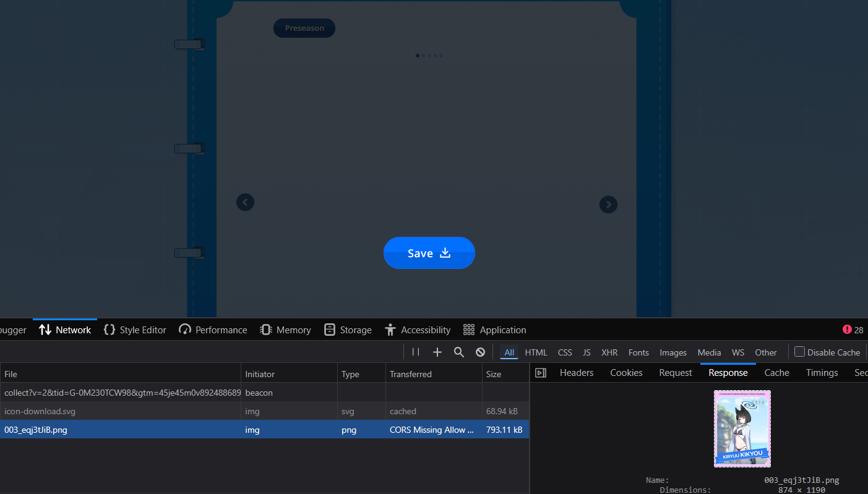Sort requests by the Transferred column header

(x=434, y=374)
